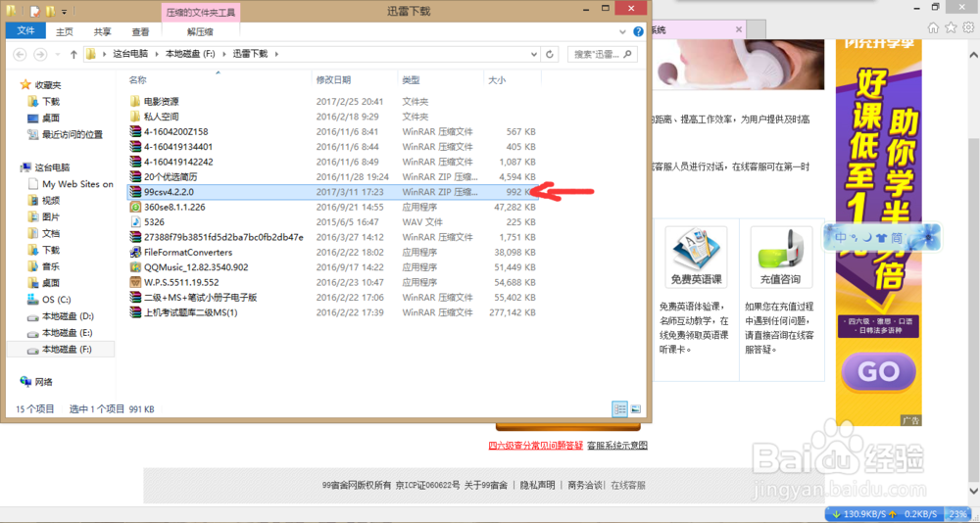Open Explorer help question mark icon
The width and height of the screenshot is (980, 523).
[638, 31]
